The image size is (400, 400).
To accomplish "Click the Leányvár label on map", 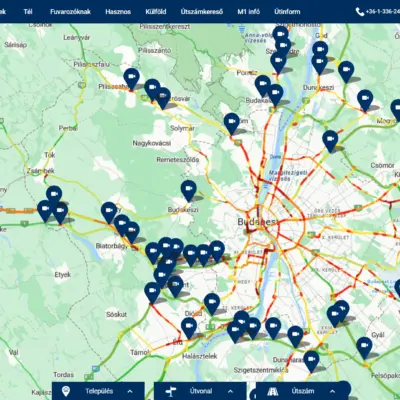I will 76,38.
